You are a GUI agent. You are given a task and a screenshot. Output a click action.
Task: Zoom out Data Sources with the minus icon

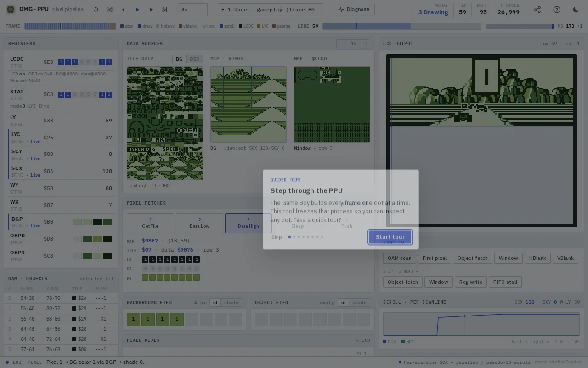[x=341, y=44]
